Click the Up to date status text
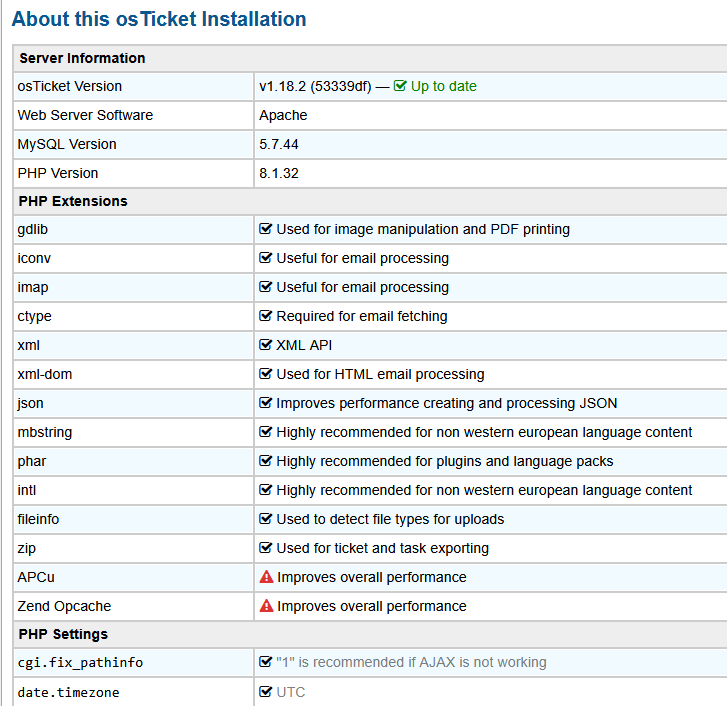 click(443, 86)
